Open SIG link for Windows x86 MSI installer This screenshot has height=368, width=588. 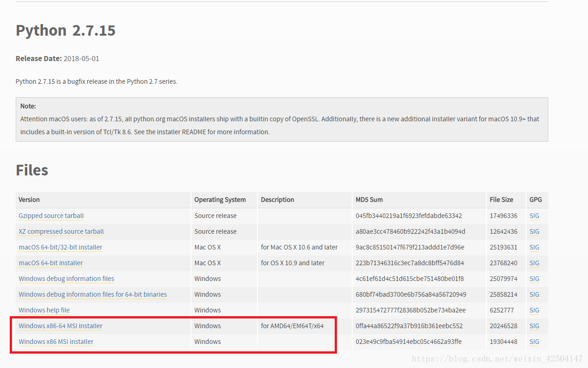(x=534, y=342)
